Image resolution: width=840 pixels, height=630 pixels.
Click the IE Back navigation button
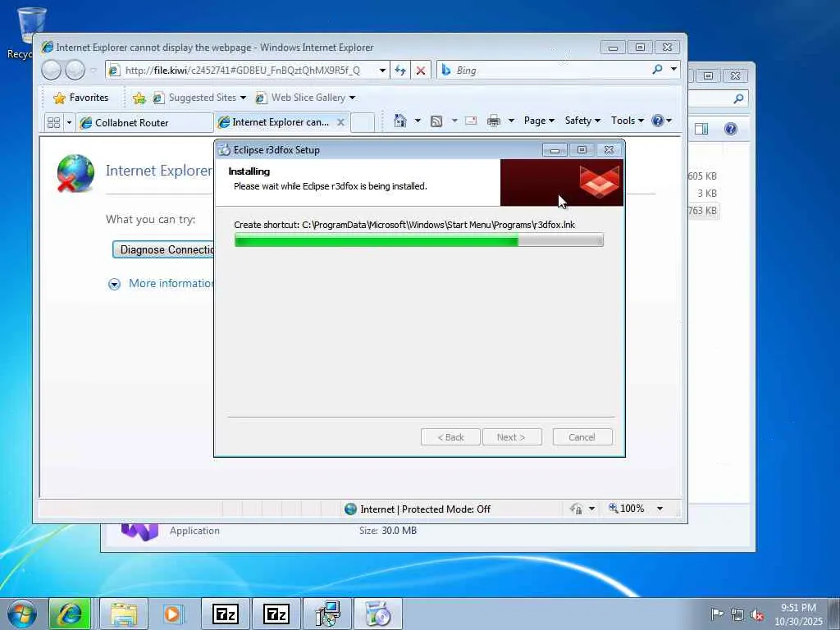point(52,71)
